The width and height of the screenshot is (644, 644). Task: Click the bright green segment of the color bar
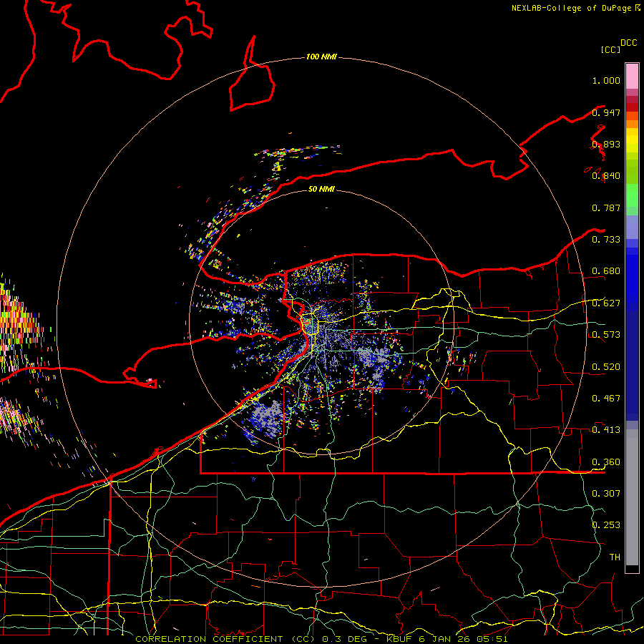(x=632, y=195)
